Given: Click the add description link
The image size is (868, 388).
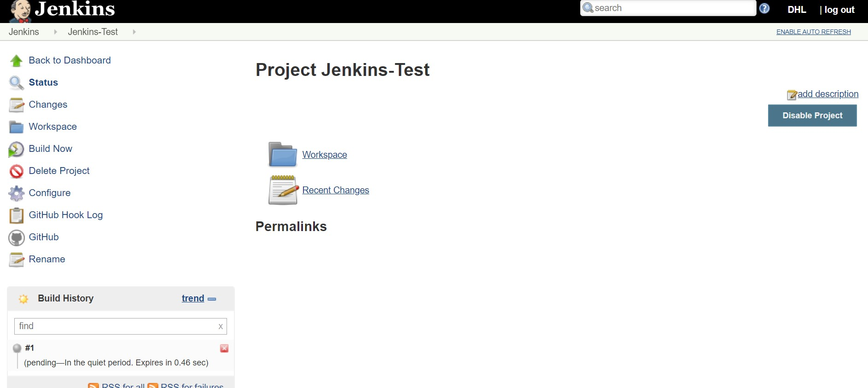Looking at the screenshot, I should coord(827,94).
